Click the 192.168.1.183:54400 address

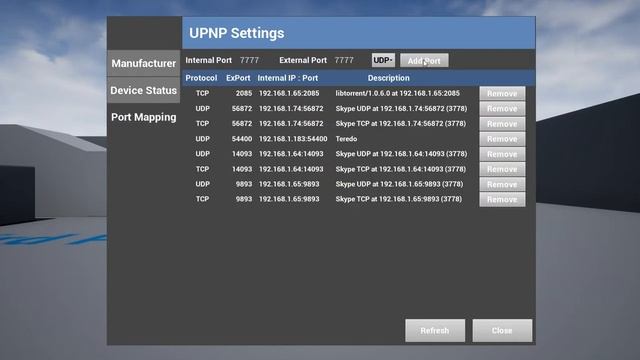click(293, 139)
